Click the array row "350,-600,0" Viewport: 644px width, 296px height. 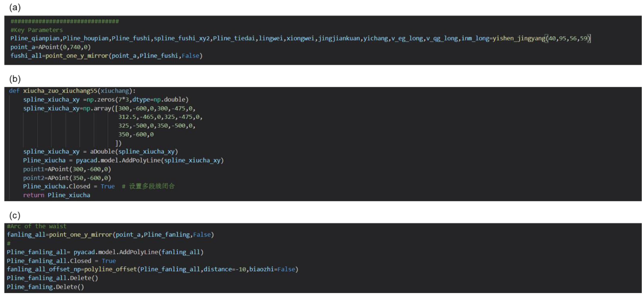tap(136, 134)
